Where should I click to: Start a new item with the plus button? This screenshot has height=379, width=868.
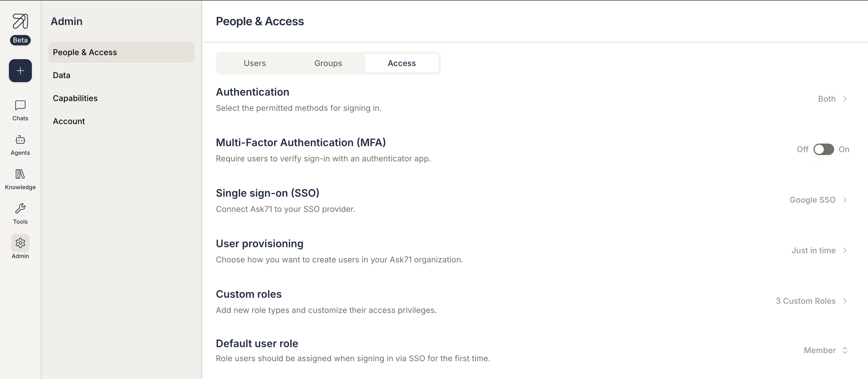click(x=20, y=71)
